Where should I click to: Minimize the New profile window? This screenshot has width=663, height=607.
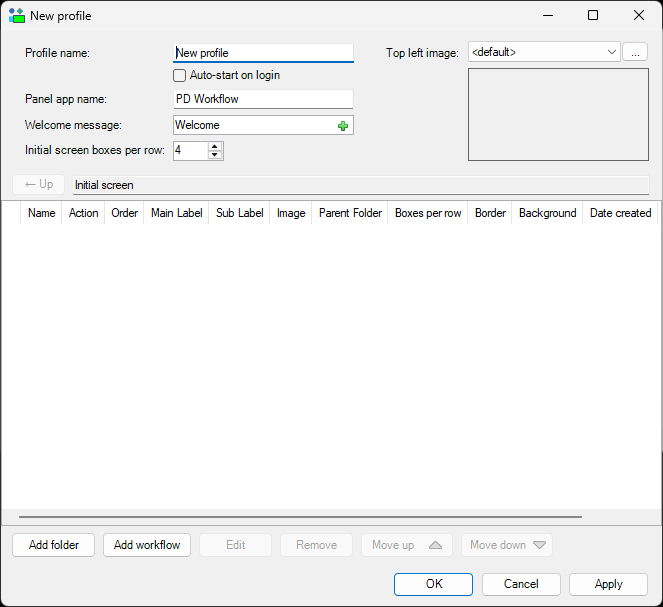[x=548, y=16]
